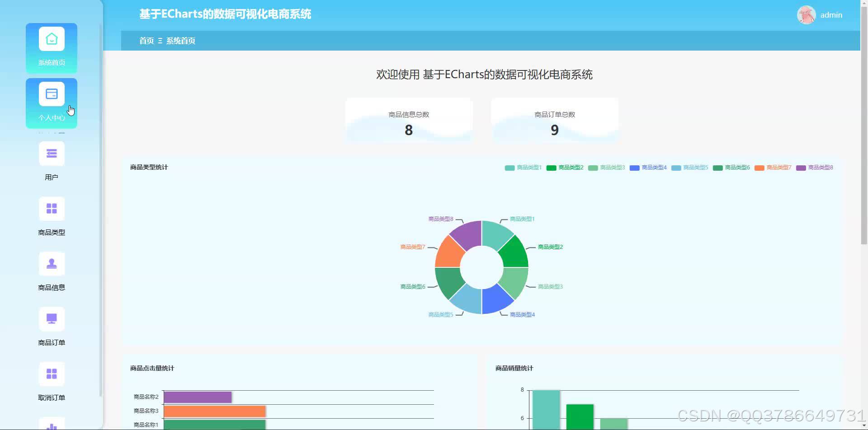Open the 首页 breadcrumb item
Screen dimensions: 868x430
(x=146, y=41)
